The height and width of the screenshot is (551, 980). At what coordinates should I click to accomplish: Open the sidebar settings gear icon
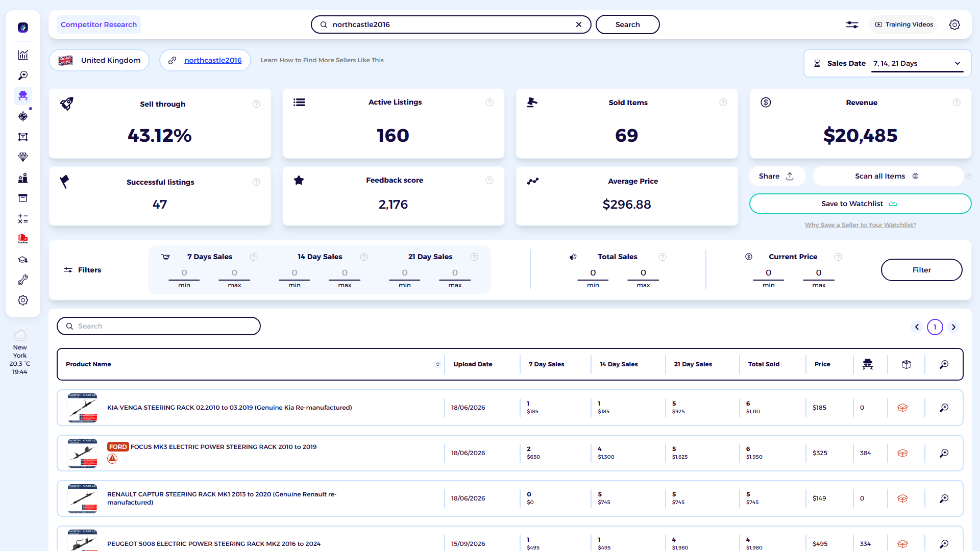pyautogui.click(x=23, y=300)
